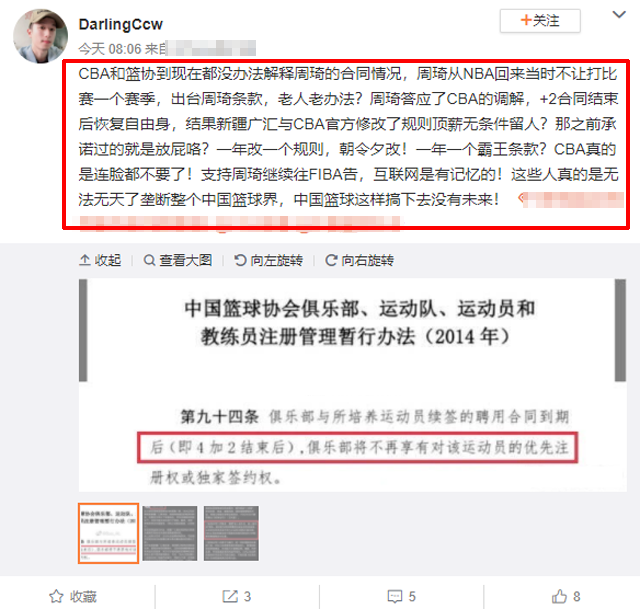
Task: Open DarlingCcw's profile avatar
Action: click(x=40, y=36)
